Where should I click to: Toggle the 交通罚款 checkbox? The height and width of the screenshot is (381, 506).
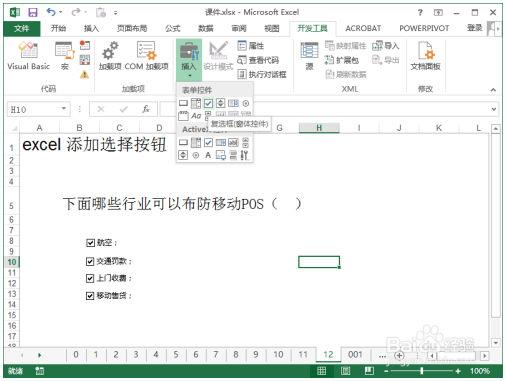coord(90,261)
